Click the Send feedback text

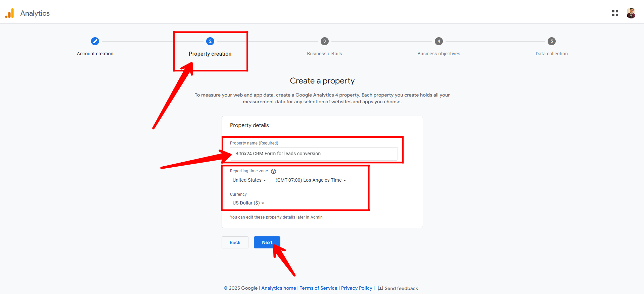(401, 288)
